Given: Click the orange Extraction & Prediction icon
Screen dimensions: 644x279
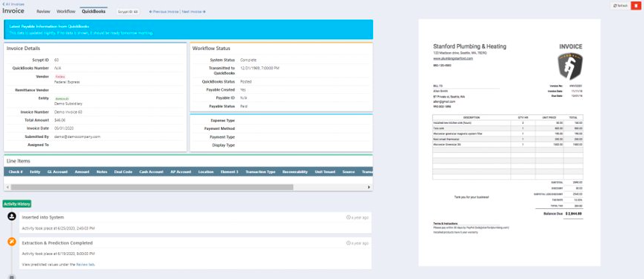Looking at the screenshot, I should pos(12,242).
